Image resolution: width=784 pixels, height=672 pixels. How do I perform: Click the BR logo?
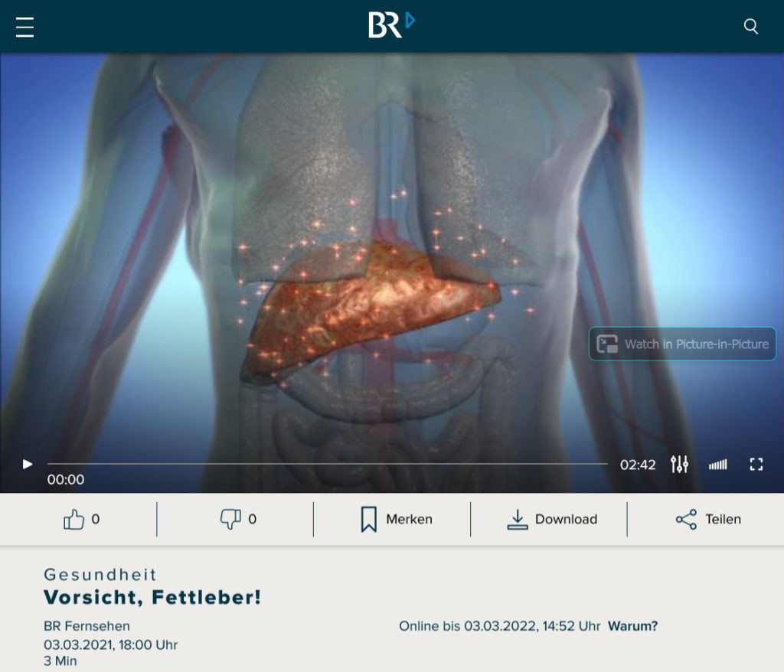pyautogui.click(x=391, y=24)
